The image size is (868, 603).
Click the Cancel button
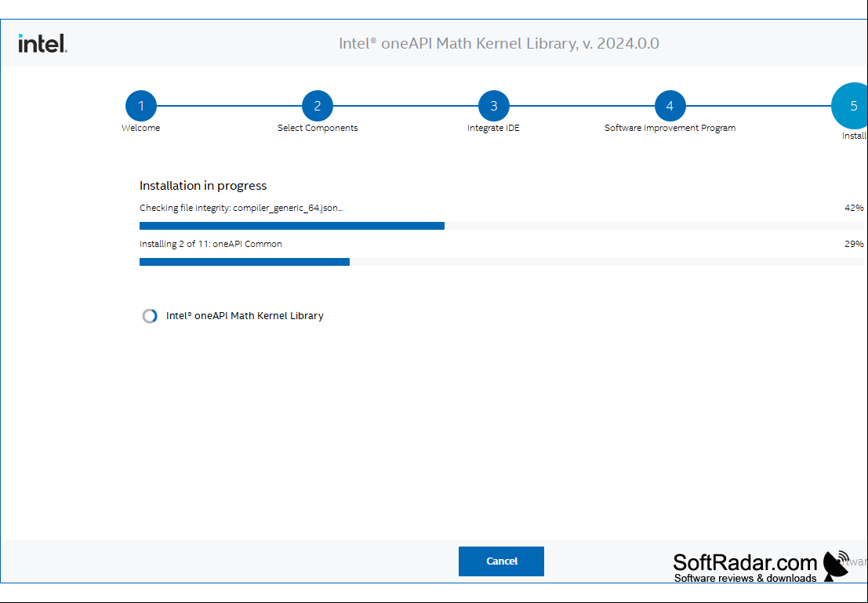click(x=501, y=561)
